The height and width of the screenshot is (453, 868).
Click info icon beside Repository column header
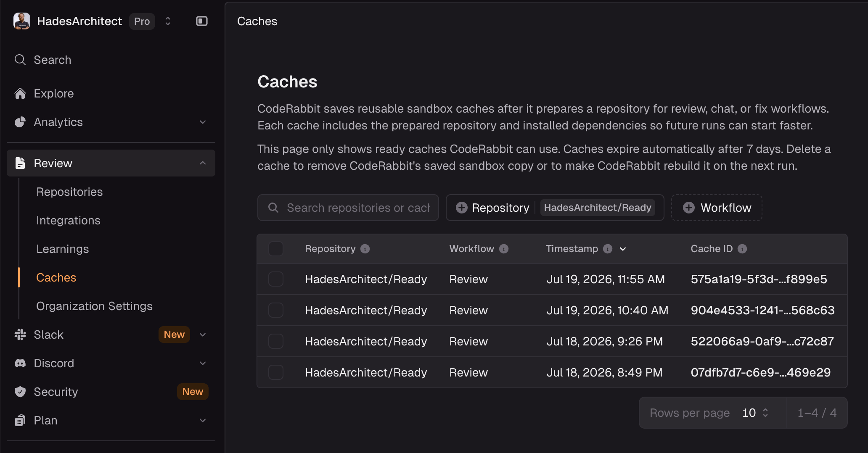(x=365, y=249)
